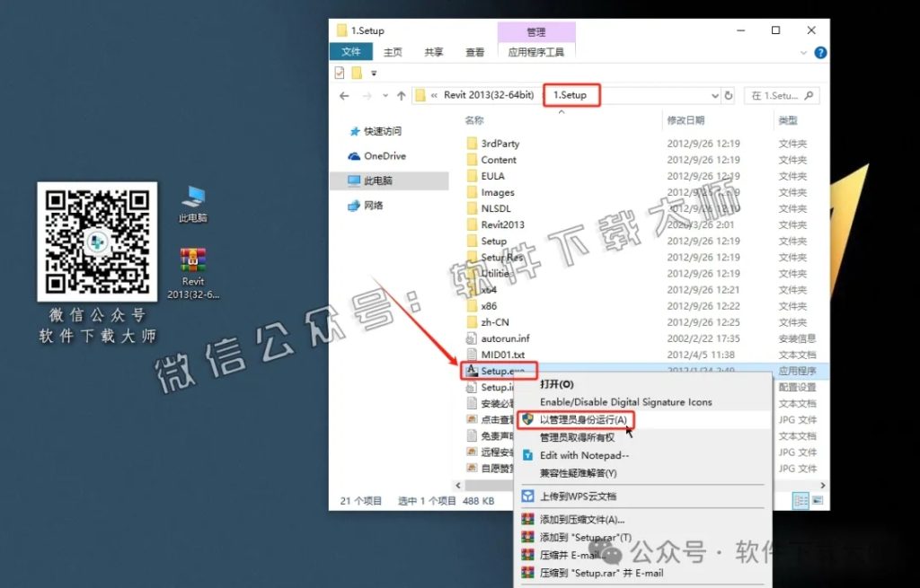Viewport: 920px width, 588px height.
Task: Switch to the 查看 ribbon tab
Action: click(475, 52)
